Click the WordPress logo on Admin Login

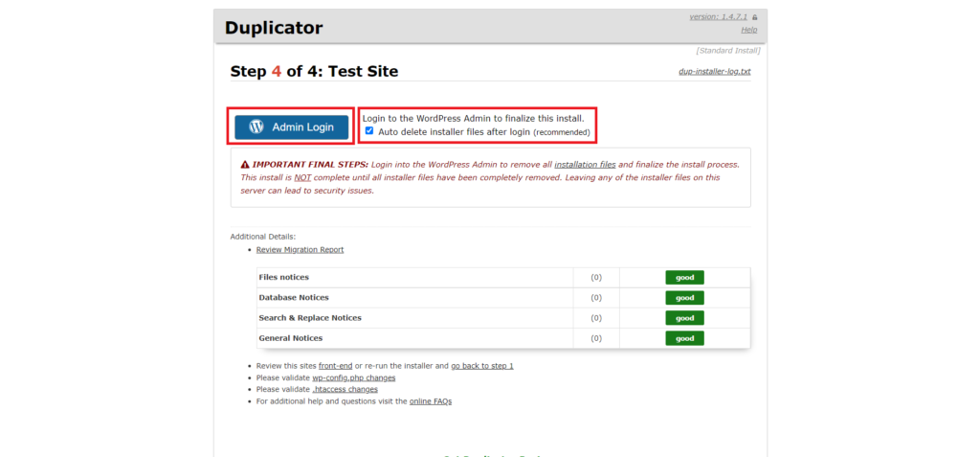click(256, 127)
